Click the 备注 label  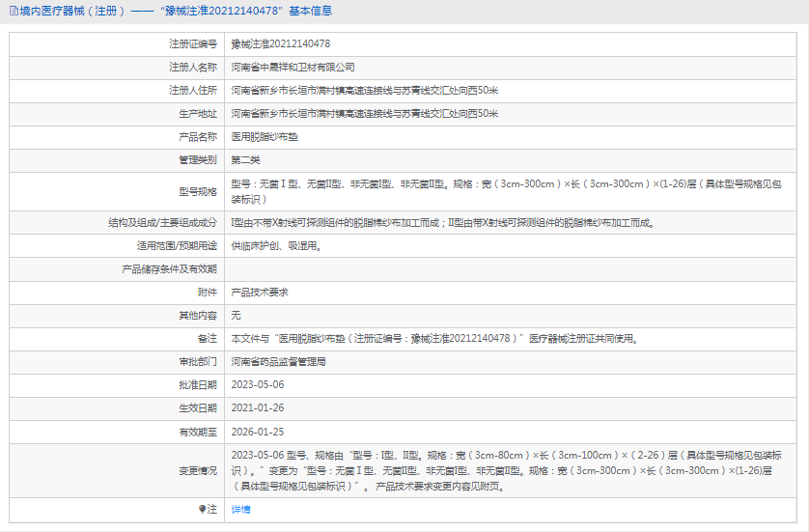pos(208,339)
